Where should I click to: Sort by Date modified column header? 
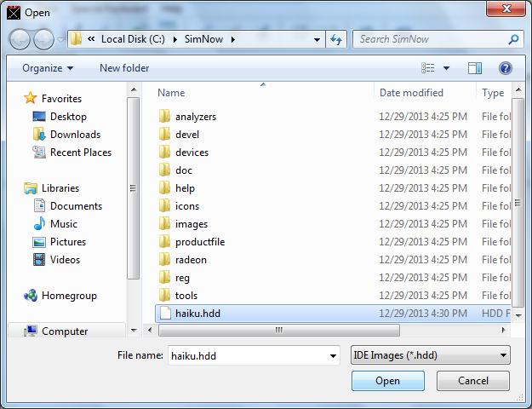(411, 93)
